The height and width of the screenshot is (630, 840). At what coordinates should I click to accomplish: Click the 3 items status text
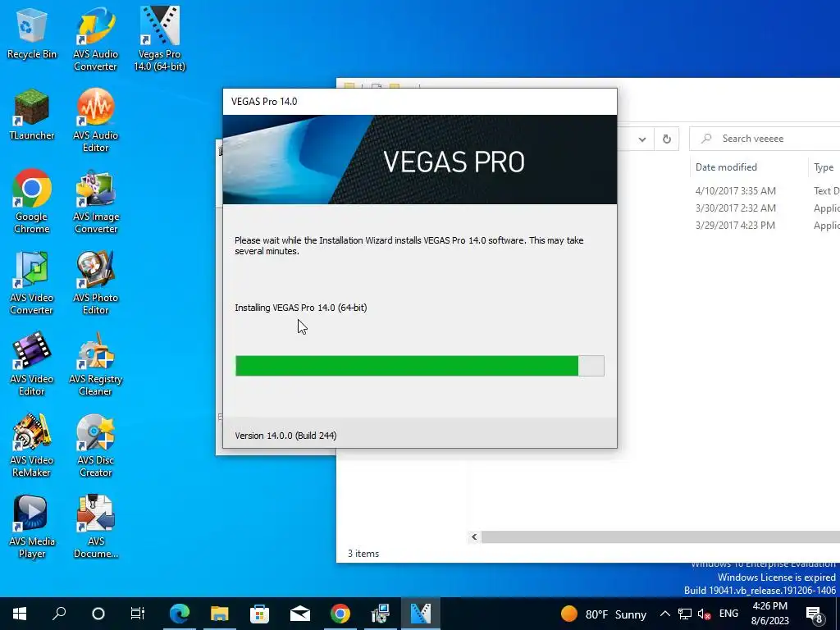click(363, 554)
